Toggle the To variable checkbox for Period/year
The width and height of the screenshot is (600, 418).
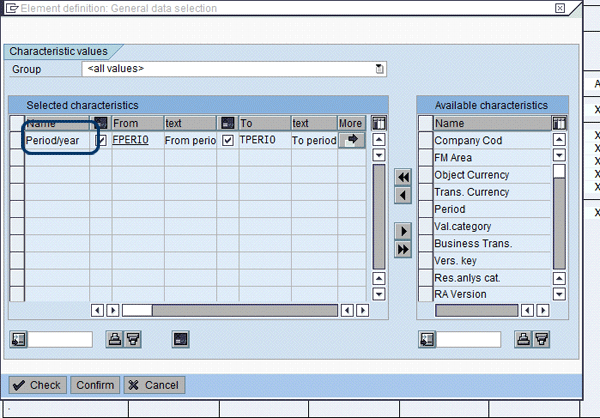[227, 141]
